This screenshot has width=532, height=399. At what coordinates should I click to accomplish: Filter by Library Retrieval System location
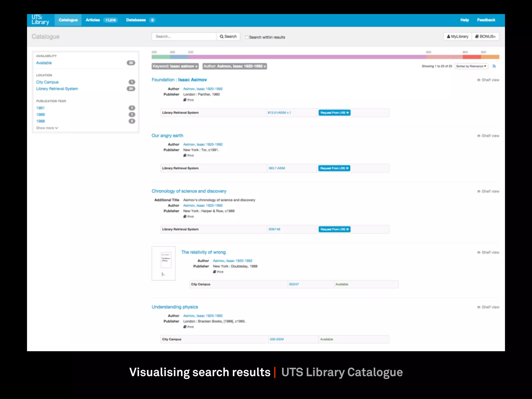coord(57,89)
